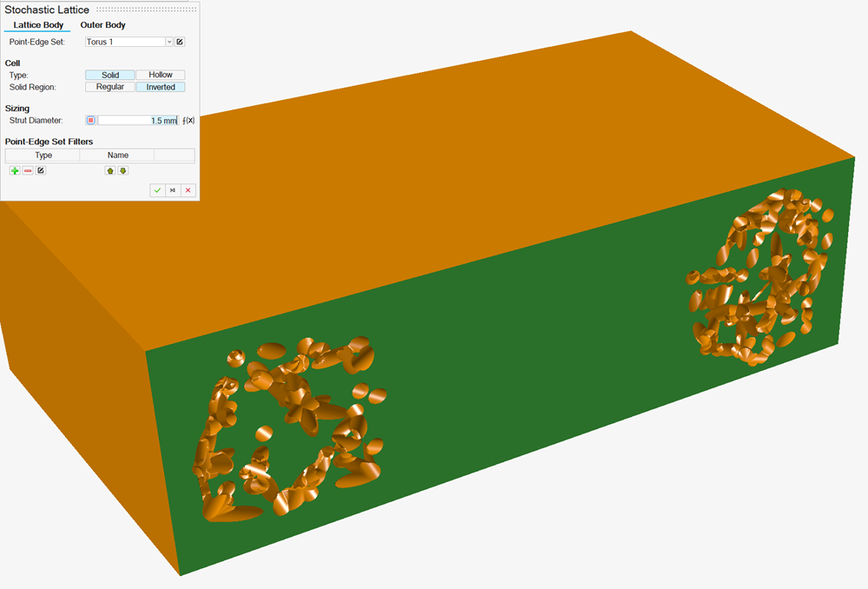Viewport: 868px width, 589px height.
Task: Click the Name column header
Action: click(x=118, y=156)
